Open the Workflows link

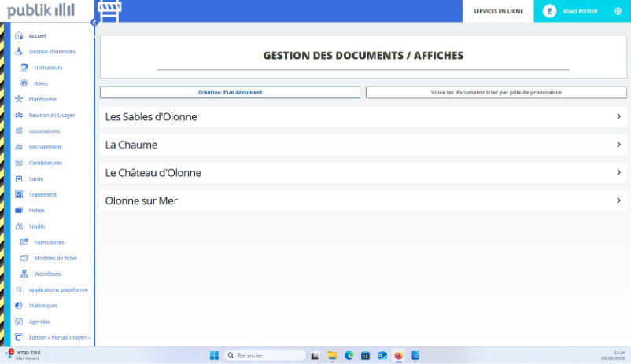click(47, 274)
